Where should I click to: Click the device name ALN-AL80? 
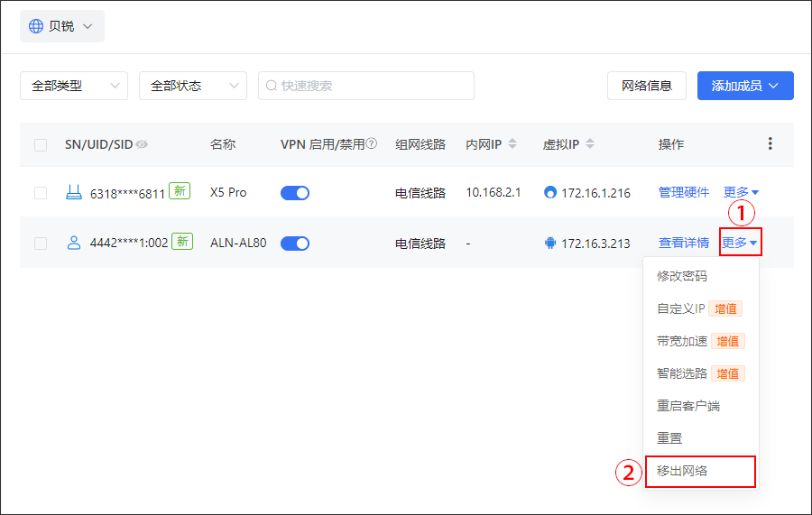(238, 243)
